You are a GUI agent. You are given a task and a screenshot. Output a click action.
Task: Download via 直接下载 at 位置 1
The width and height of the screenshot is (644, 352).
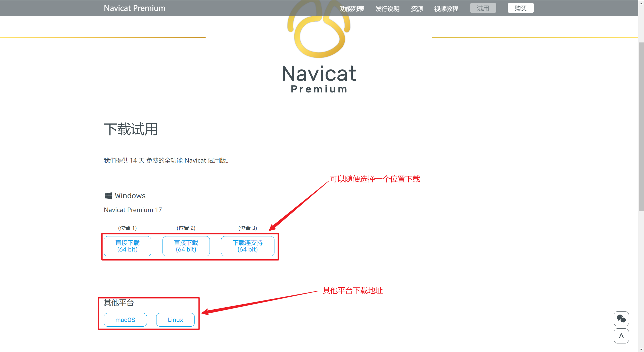click(x=127, y=246)
